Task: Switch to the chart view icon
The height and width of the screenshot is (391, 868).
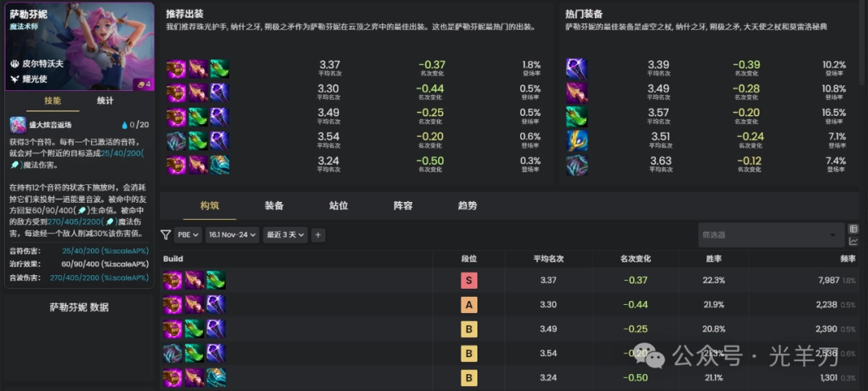Action: pyautogui.click(x=854, y=241)
